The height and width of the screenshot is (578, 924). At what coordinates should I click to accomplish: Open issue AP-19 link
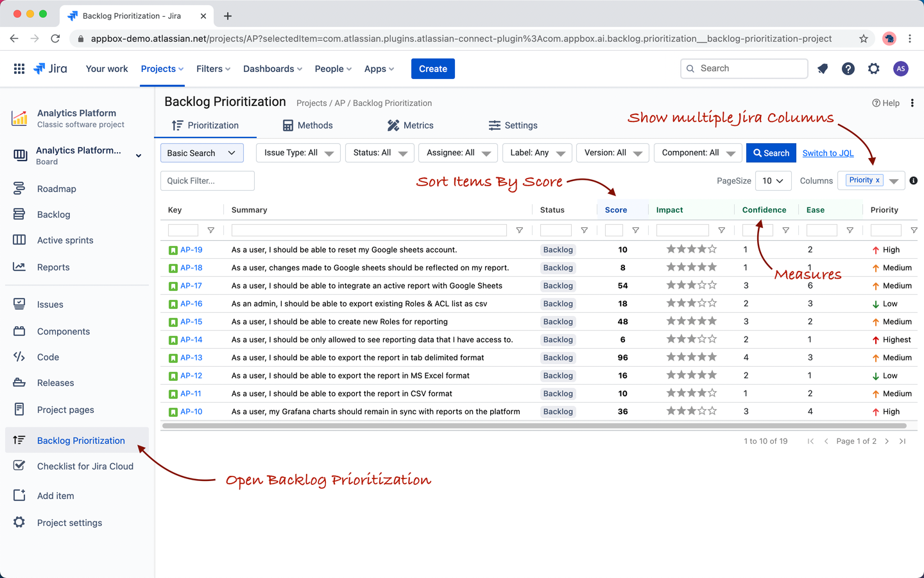191,250
